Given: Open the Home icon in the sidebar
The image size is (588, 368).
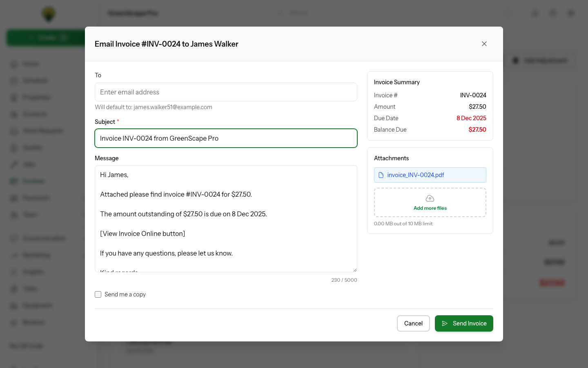Looking at the screenshot, I should (x=13, y=64).
